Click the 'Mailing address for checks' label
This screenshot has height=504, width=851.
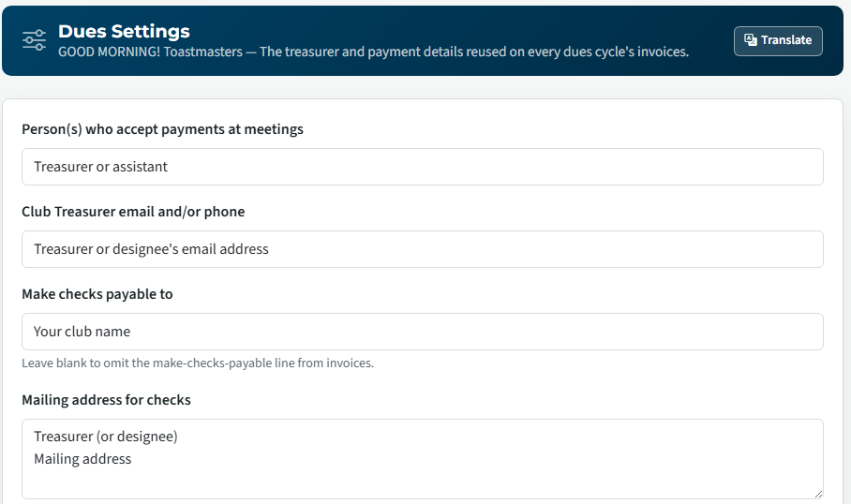click(x=107, y=400)
